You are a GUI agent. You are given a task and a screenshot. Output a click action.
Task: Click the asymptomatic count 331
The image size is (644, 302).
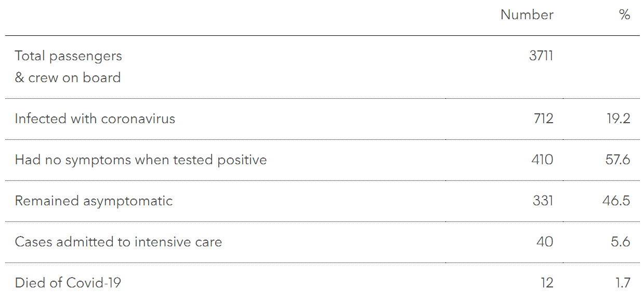543,201
